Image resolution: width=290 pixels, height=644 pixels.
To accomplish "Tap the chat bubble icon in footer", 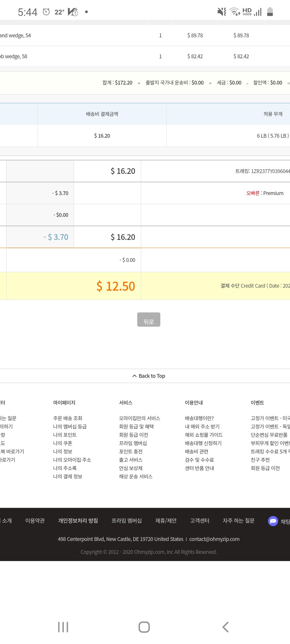I will coord(273,521).
